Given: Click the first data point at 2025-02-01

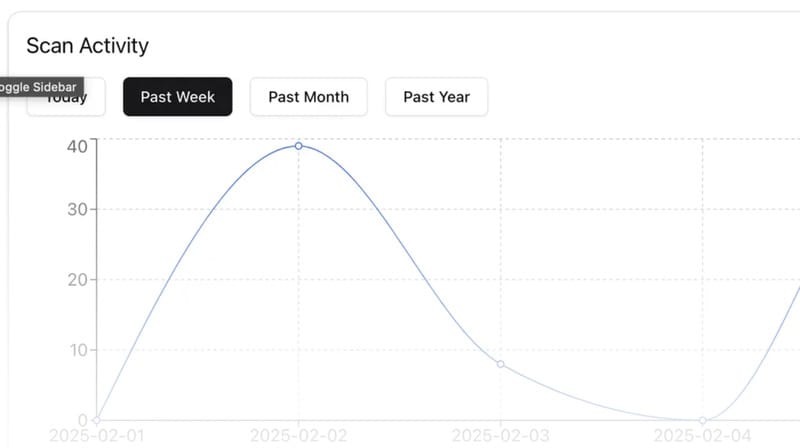Looking at the screenshot, I should [96, 420].
